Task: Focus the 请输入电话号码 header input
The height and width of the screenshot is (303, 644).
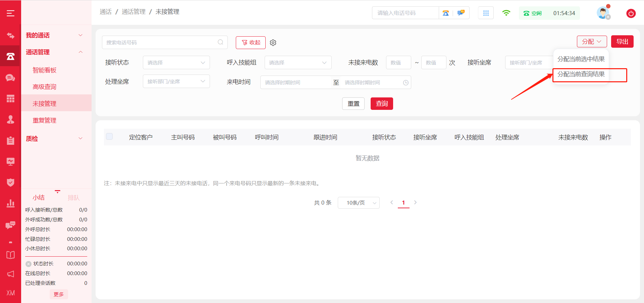Action: 405,13
